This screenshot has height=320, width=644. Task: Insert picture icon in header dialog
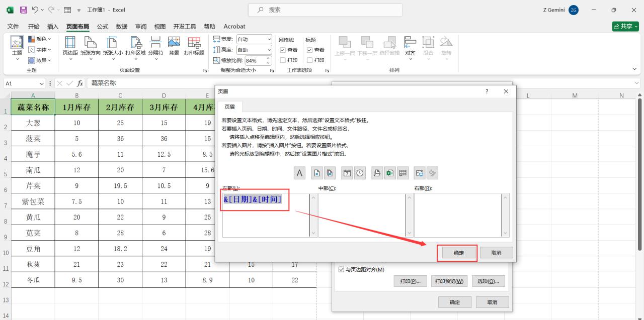[420, 173]
